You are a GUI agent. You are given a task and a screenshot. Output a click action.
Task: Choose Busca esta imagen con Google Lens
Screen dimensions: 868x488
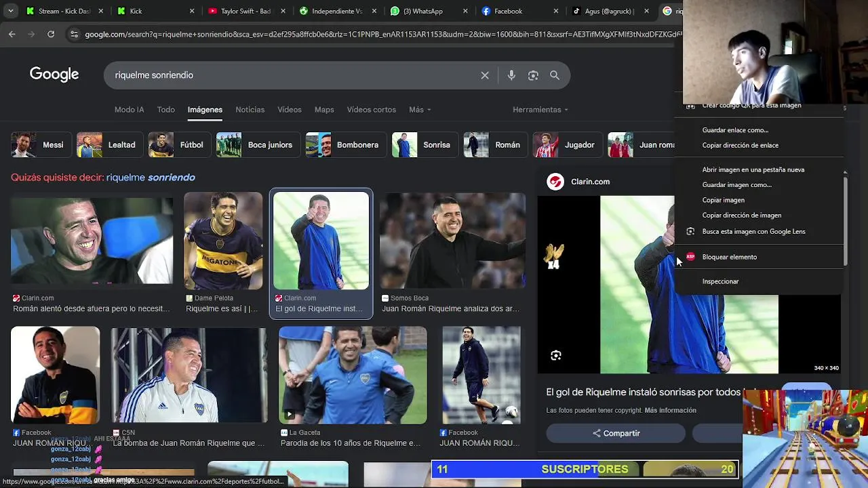pyautogui.click(x=753, y=232)
